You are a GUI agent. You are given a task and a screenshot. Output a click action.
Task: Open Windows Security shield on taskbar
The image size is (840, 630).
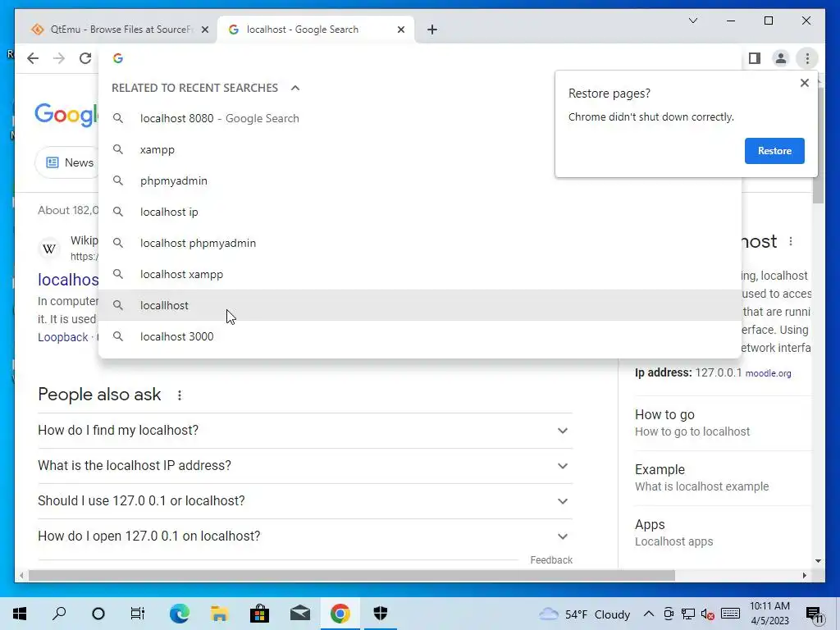click(381, 614)
